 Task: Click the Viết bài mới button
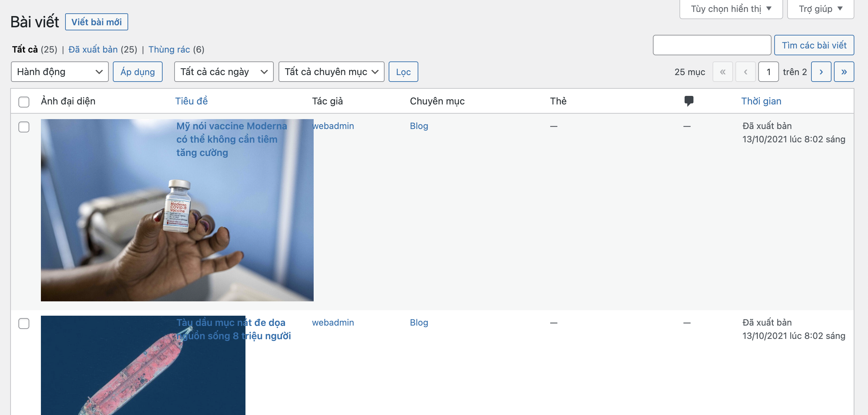point(96,22)
